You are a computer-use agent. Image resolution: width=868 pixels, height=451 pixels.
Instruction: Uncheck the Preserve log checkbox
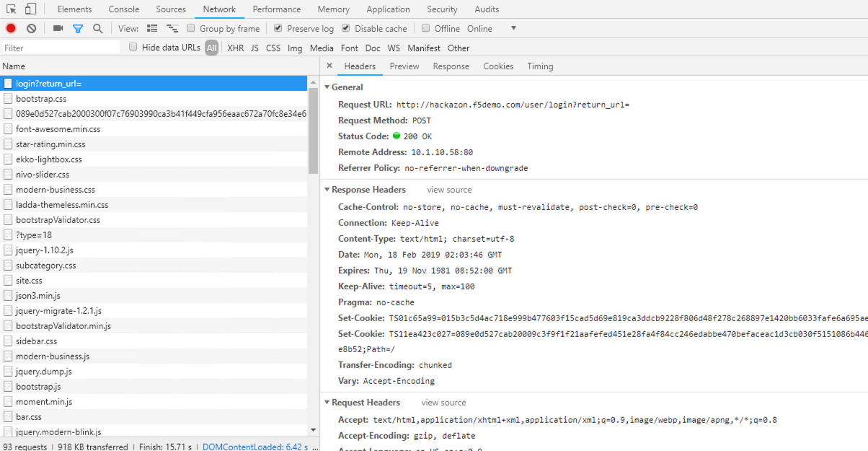click(x=278, y=28)
